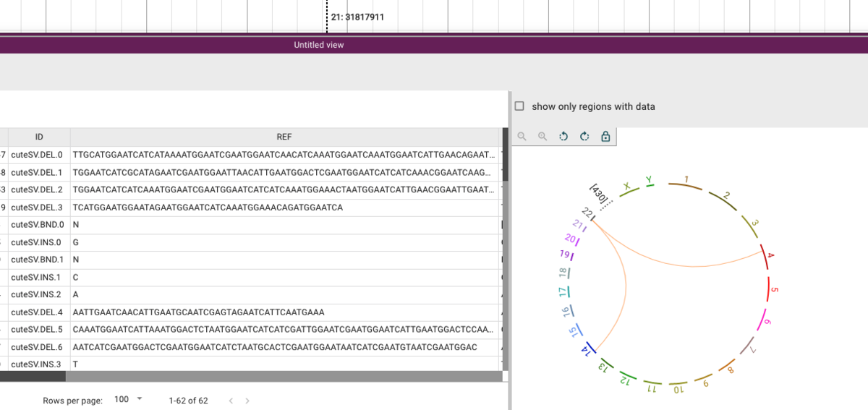This screenshot has width=868, height=410.
Task: Click chromosome 2 arc in circular view
Action: point(723,201)
